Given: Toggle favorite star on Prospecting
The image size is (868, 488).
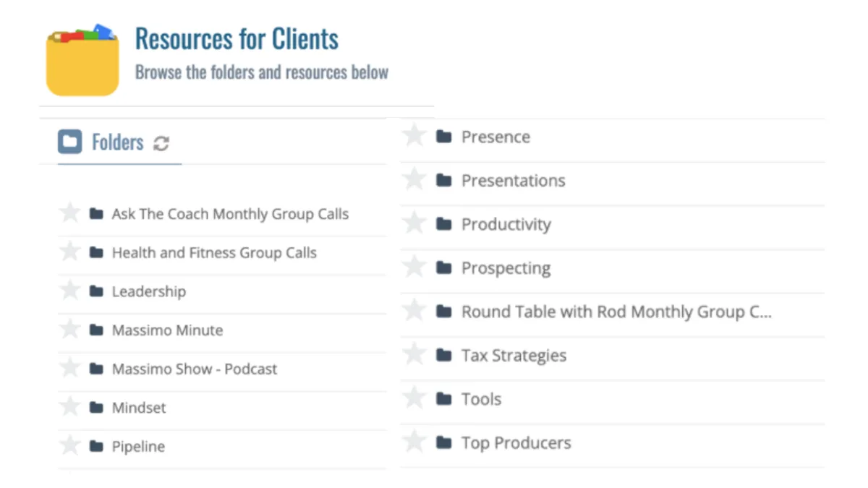Looking at the screenshot, I should tap(414, 267).
